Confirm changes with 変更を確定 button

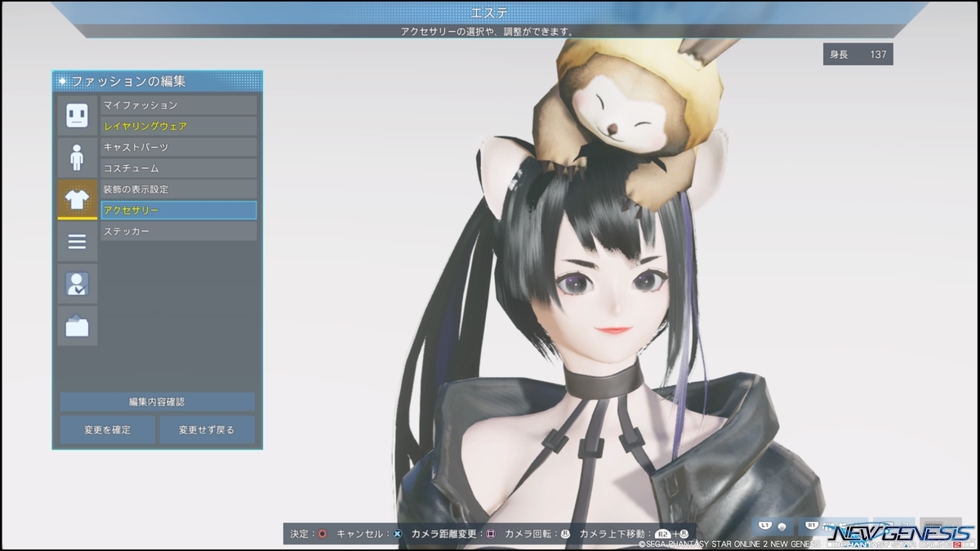[107, 429]
